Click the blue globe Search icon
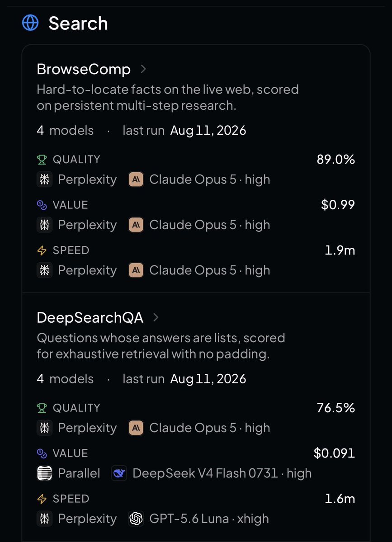392x542 pixels. (x=30, y=23)
